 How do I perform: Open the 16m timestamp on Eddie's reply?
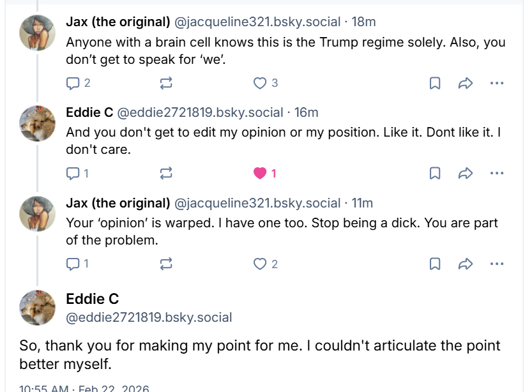pyautogui.click(x=306, y=112)
